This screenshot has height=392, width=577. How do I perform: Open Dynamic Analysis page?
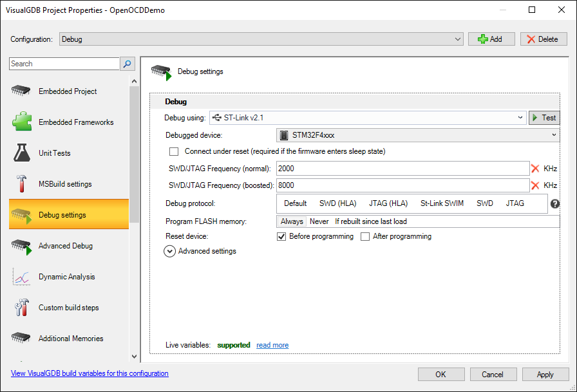pyautogui.click(x=69, y=277)
